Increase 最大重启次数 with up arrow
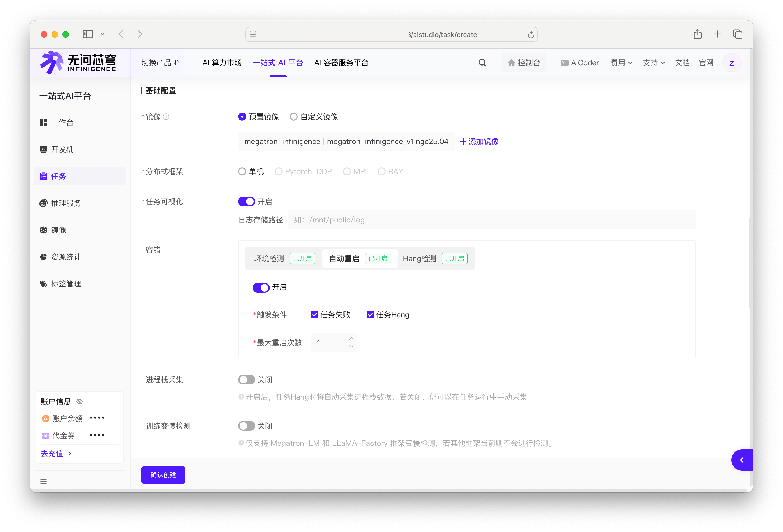 (x=351, y=339)
